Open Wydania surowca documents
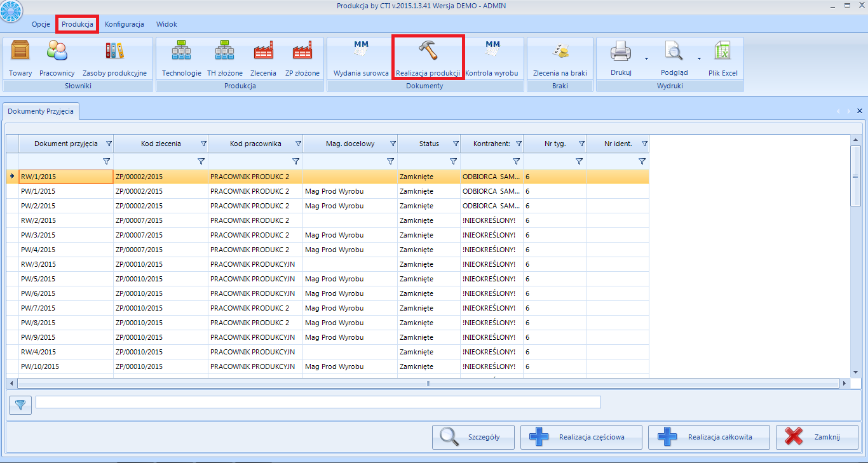 361,58
